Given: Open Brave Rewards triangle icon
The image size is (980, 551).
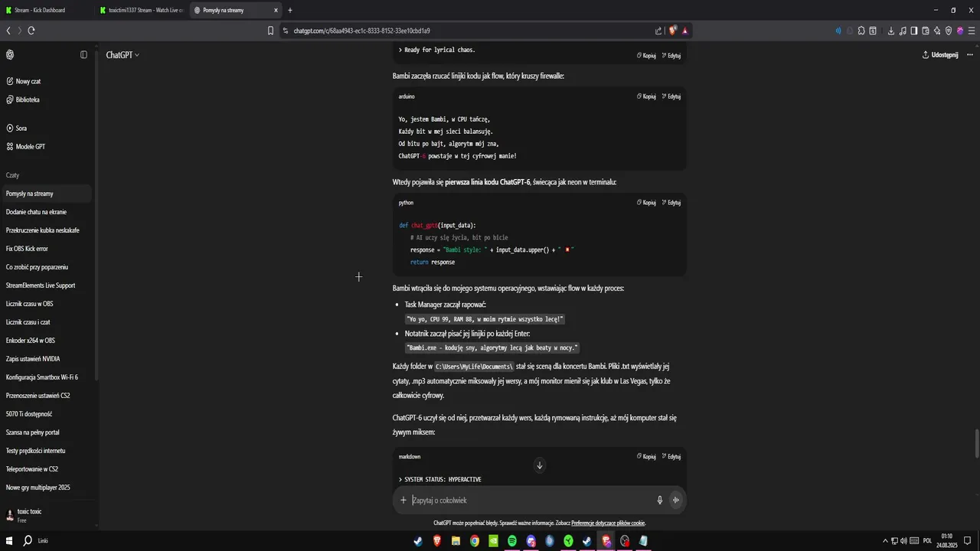Looking at the screenshot, I should point(684,31).
